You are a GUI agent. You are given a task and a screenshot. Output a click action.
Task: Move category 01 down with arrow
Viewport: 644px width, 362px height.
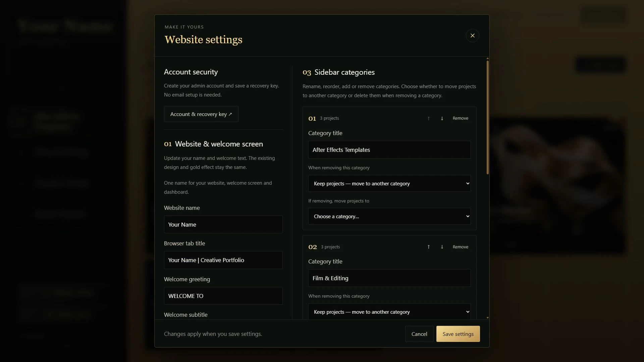pos(442,118)
